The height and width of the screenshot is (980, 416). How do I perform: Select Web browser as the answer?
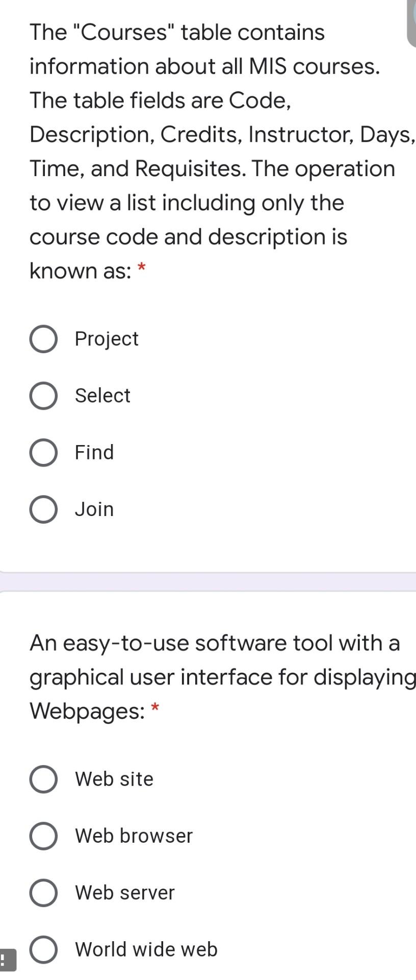[x=43, y=836]
